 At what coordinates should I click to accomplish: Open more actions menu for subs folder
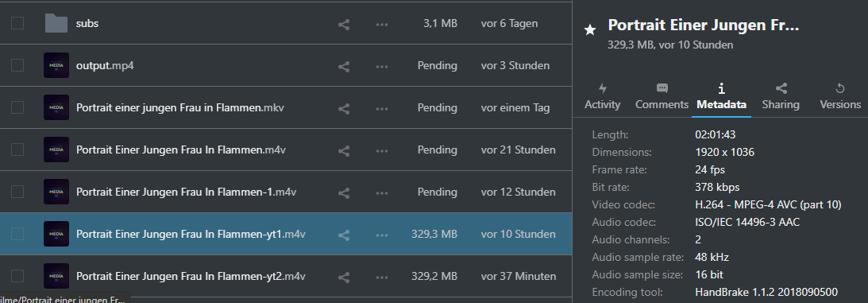[381, 25]
